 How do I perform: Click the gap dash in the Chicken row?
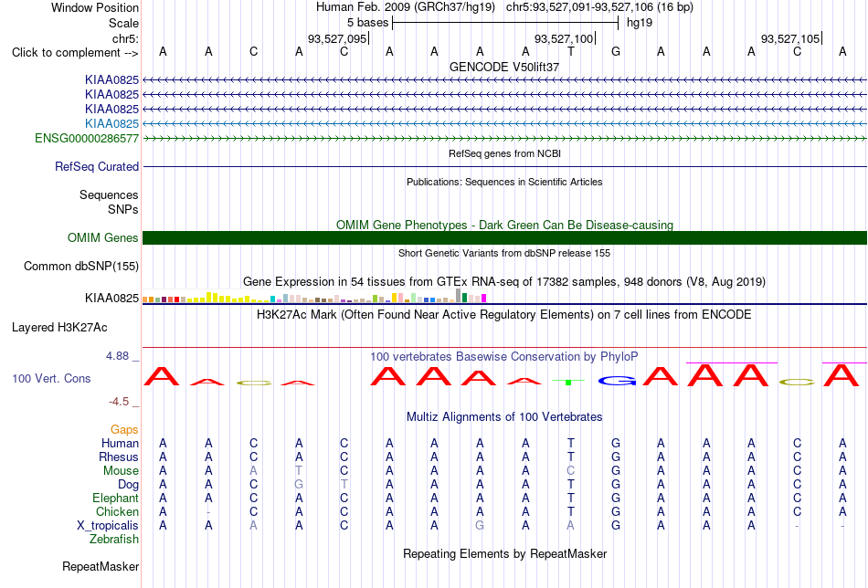(x=208, y=512)
